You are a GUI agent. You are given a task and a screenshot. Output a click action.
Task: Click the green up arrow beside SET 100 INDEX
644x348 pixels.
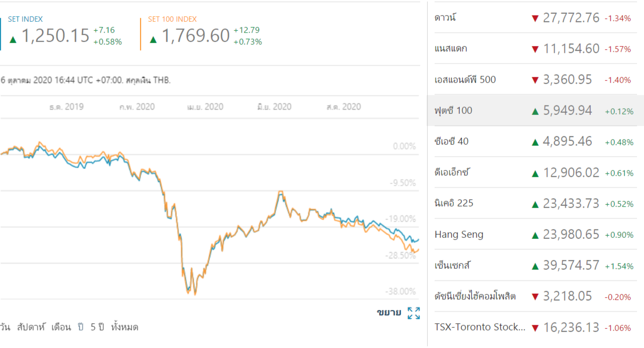point(153,39)
